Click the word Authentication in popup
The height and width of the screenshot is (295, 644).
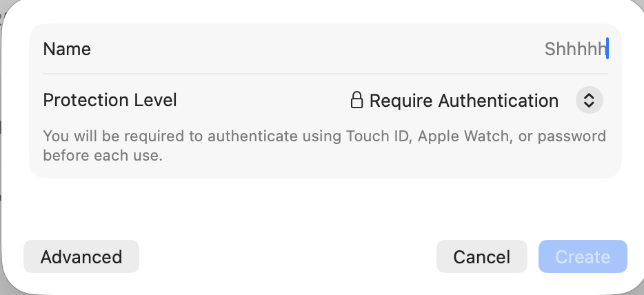pyautogui.click(x=499, y=101)
